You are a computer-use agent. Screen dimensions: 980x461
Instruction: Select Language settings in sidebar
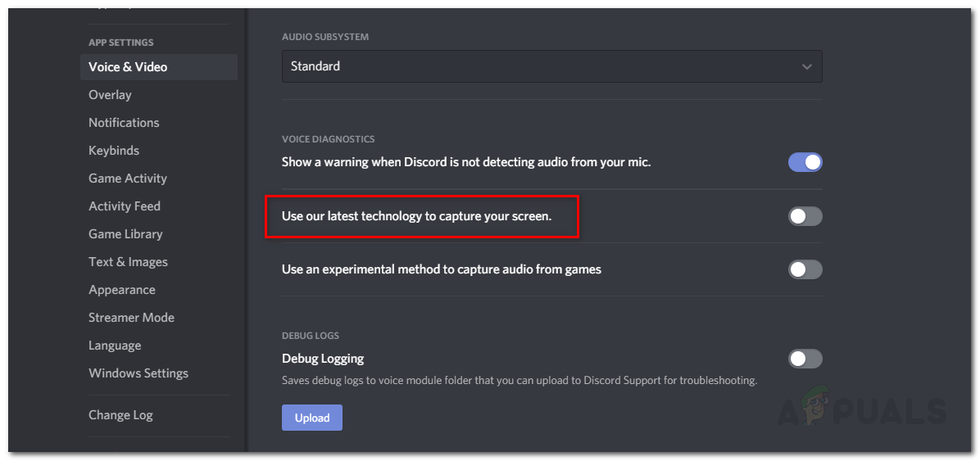(x=115, y=346)
